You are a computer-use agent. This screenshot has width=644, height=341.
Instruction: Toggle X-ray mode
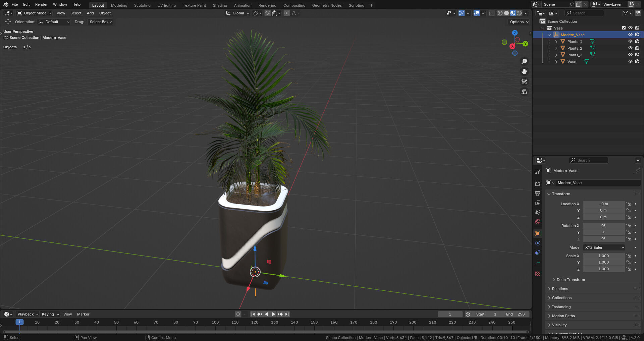(491, 13)
